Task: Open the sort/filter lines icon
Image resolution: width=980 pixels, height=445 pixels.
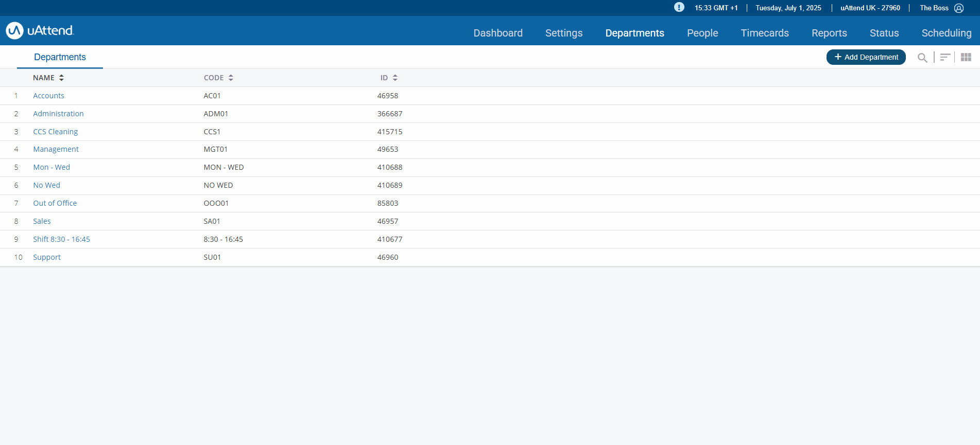Action: point(945,57)
